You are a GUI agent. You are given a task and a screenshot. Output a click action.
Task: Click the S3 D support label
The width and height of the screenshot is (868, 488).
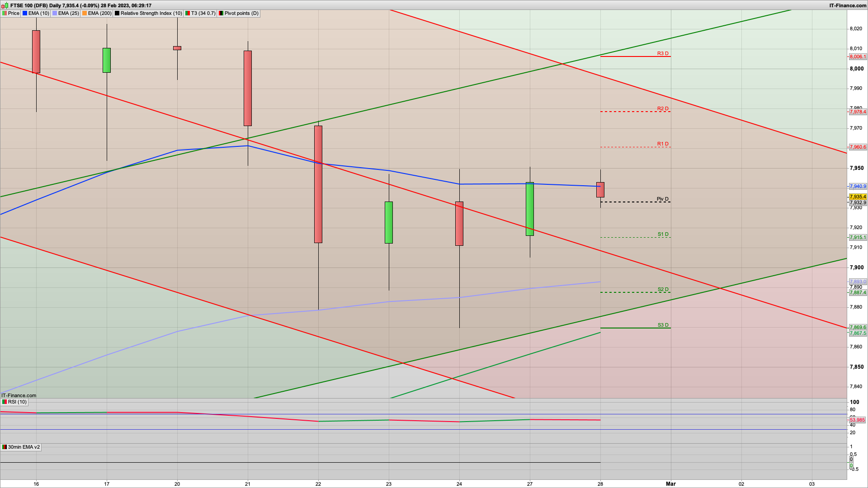(x=662, y=325)
